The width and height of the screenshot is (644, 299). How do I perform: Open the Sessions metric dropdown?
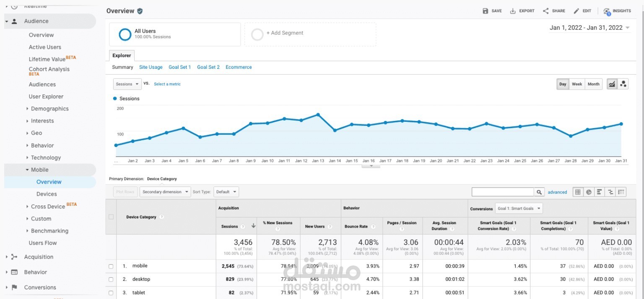coord(127,84)
